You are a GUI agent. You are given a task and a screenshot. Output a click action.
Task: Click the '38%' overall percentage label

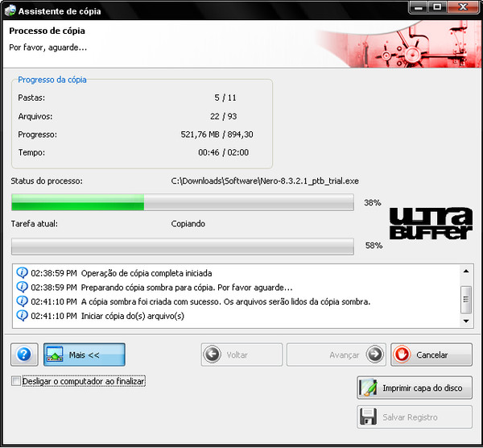coord(373,202)
